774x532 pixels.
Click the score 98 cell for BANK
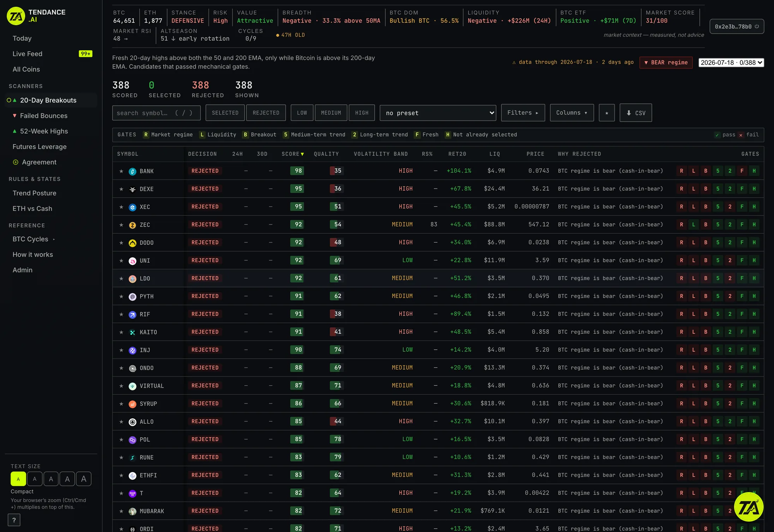pyautogui.click(x=297, y=171)
